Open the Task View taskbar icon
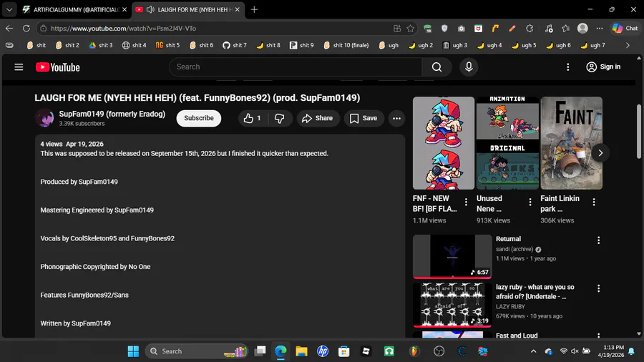 (x=260, y=351)
